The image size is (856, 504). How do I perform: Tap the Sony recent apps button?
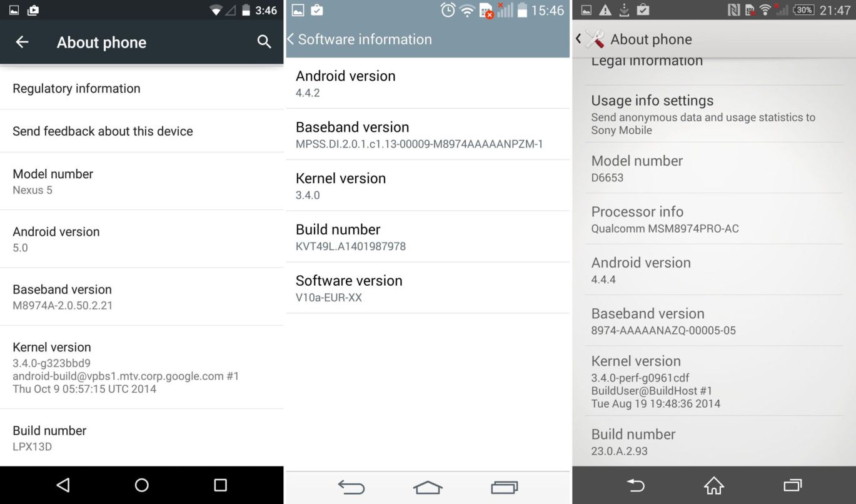(x=792, y=485)
